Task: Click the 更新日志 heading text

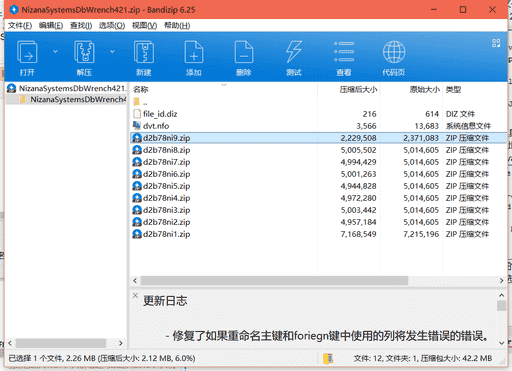Action: 165,301
